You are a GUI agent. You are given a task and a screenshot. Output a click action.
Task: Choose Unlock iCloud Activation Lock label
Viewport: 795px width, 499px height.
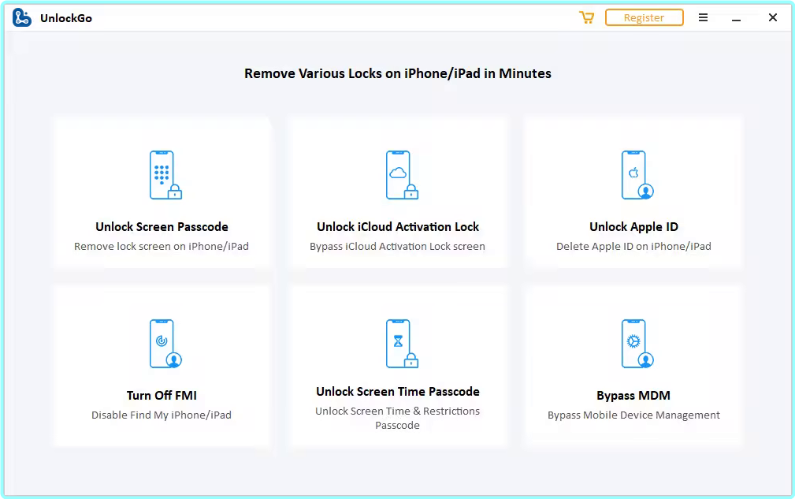(x=398, y=227)
